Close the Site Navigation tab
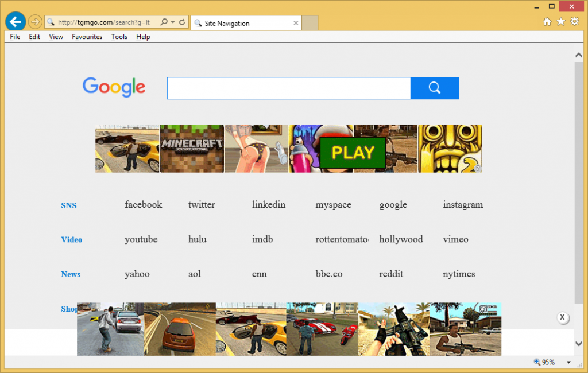Viewport: 588px width, 373px height. click(x=296, y=23)
